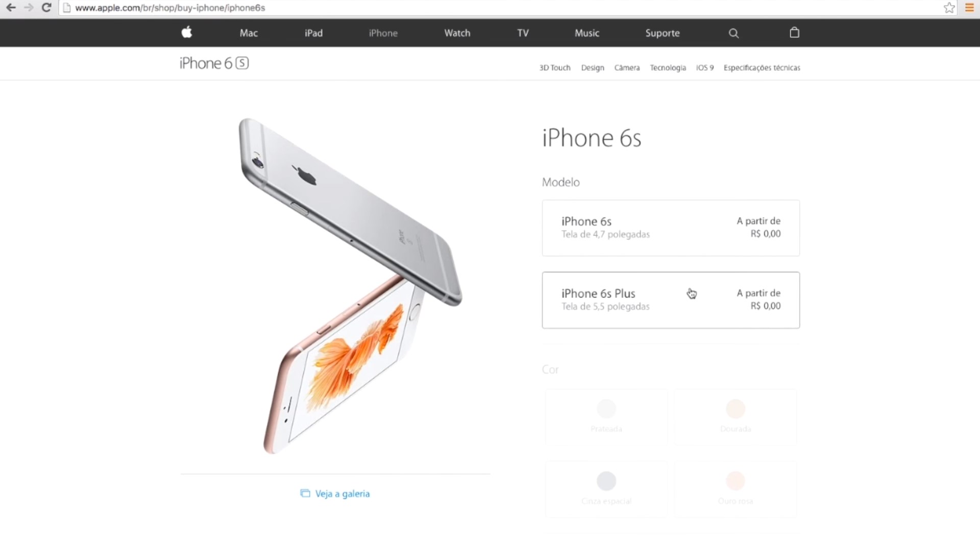Reload the page with refresh icon
980x551 pixels.
[x=46, y=8]
